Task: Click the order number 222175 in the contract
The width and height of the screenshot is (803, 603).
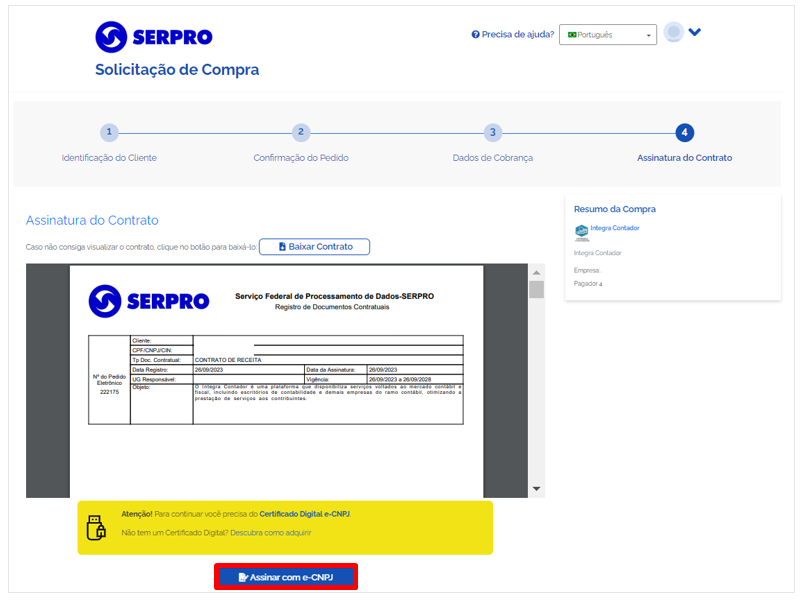Action: pyautogui.click(x=109, y=392)
